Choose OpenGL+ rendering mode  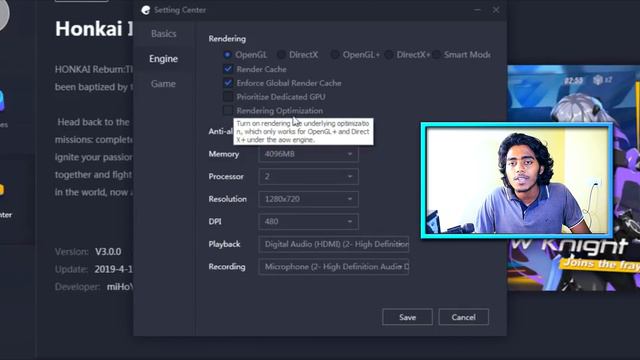(x=335, y=54)
